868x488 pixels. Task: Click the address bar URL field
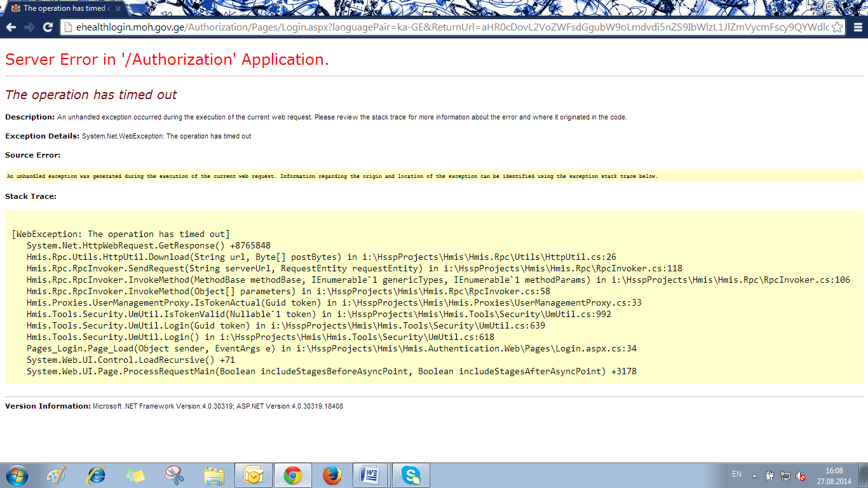(x=445, y=27)
